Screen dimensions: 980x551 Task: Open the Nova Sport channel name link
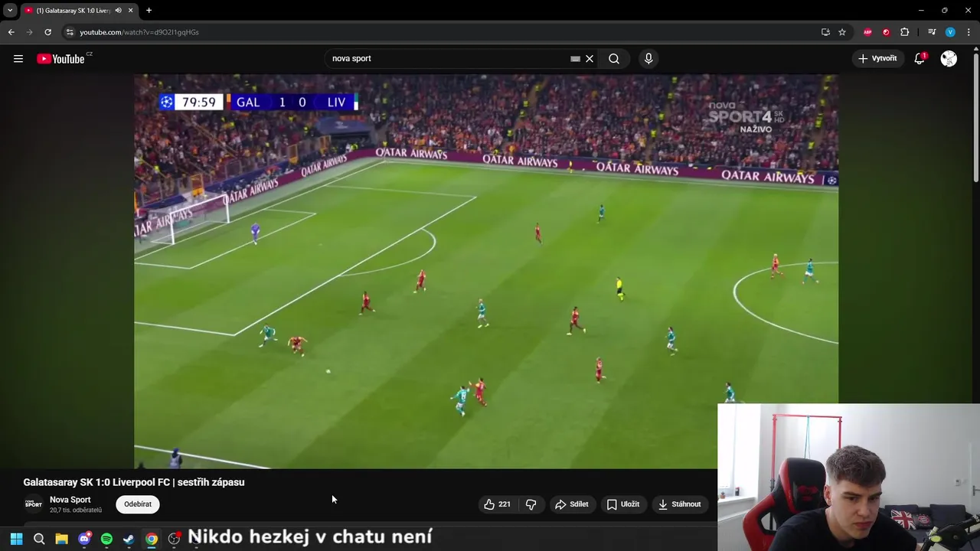tap(70, 500)
